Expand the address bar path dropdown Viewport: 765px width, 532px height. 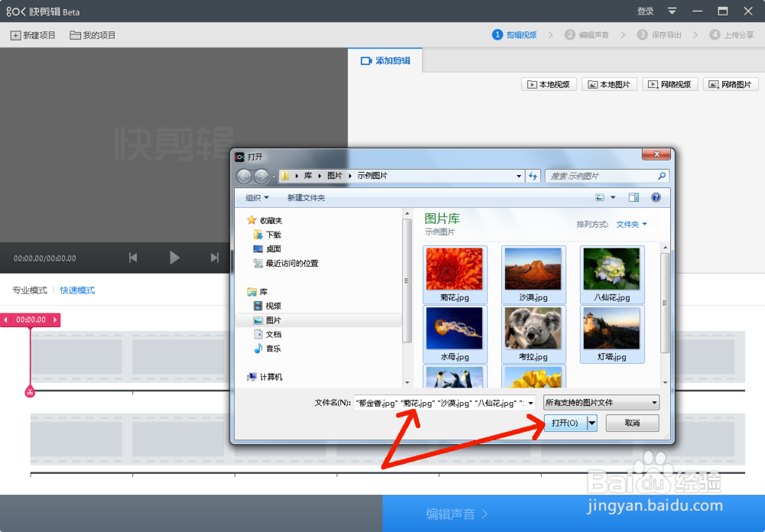(519, 176)
